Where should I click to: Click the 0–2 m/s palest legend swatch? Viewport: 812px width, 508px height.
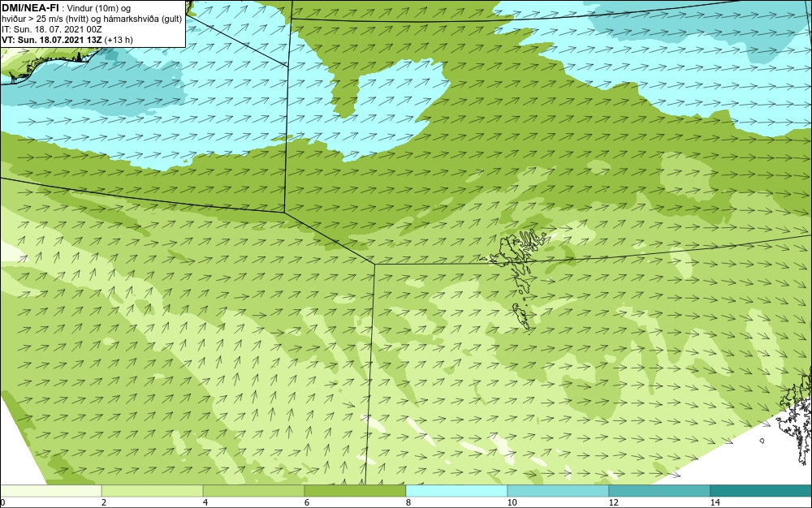(x=50, y=491)
